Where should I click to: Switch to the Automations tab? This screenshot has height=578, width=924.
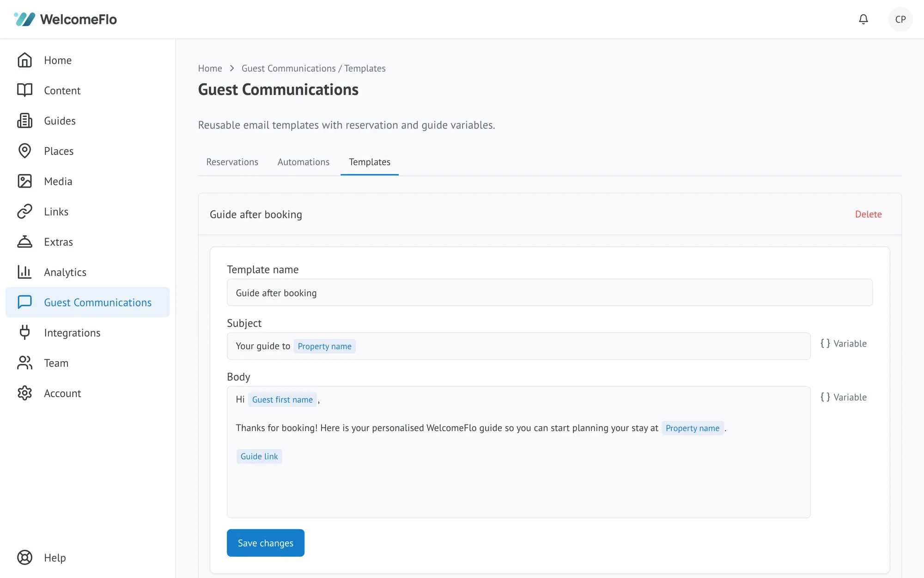coord(304,162)
